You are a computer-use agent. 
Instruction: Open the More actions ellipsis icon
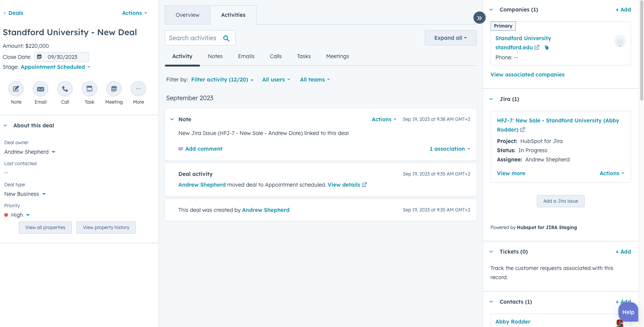tap(138, 89)
